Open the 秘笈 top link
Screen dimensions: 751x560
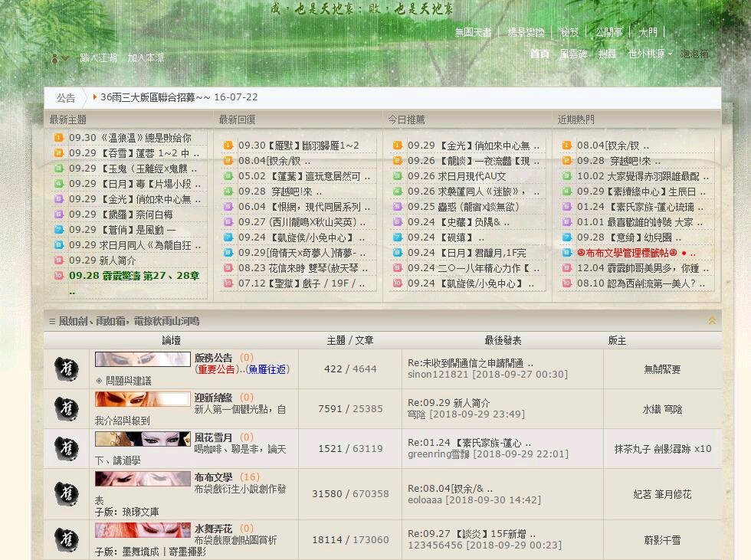pos(569,32)
